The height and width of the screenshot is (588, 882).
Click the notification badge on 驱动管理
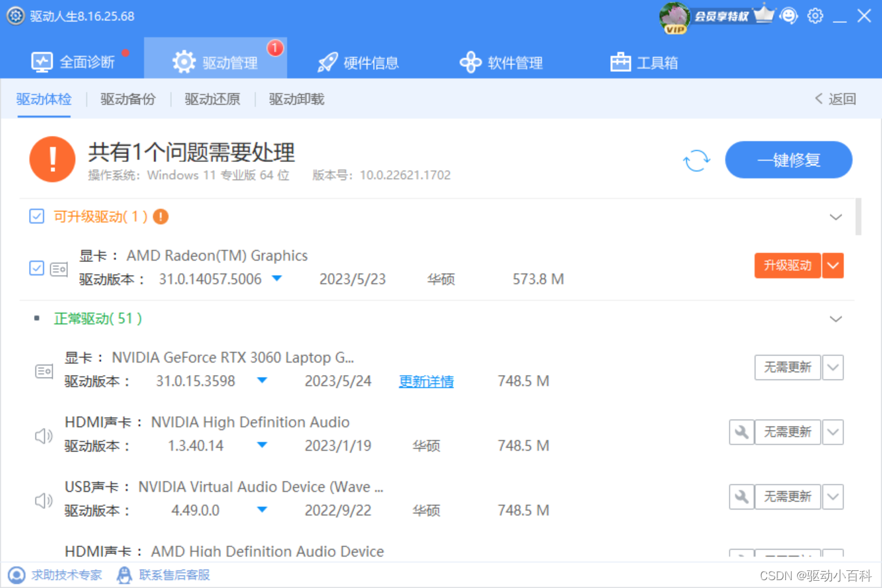275,48
